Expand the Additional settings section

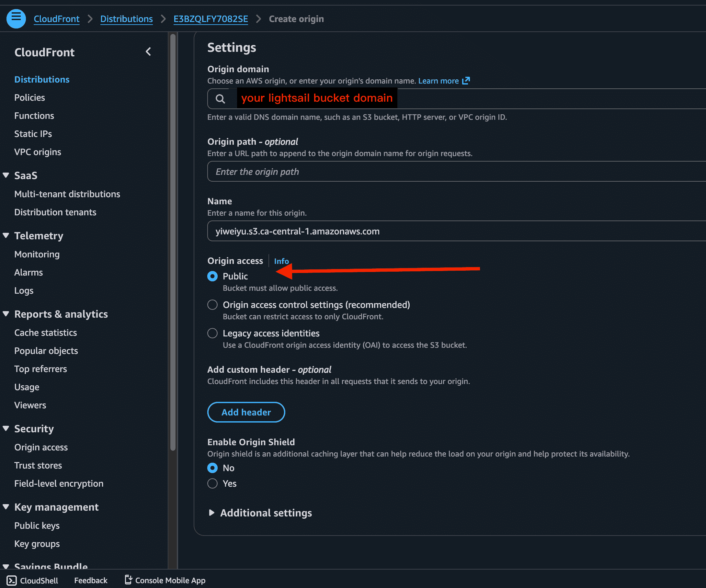pyautogui.click(x=212, y=513)
